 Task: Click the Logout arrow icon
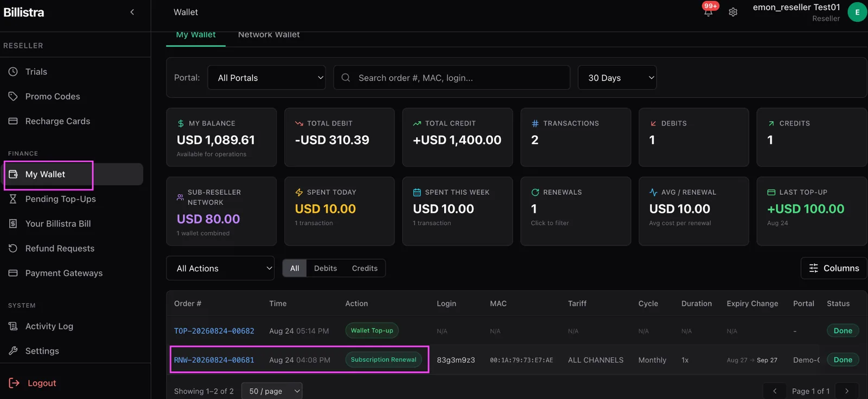(x=14, y=383)
